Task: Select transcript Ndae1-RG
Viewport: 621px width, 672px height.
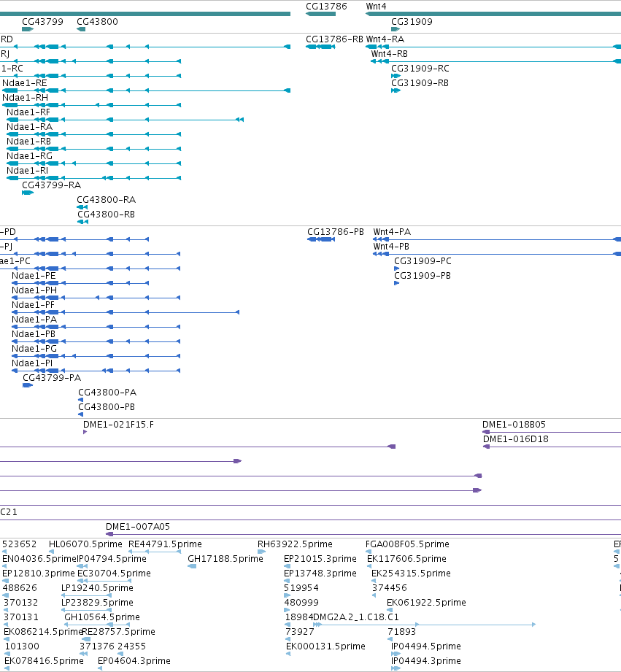Action: click(x=30, y=156)
